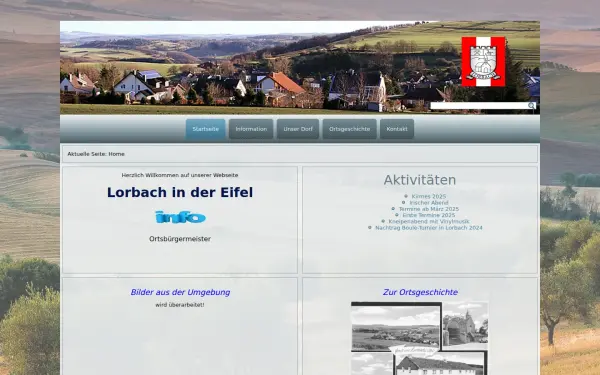Open the Unser Dorf menu item
The width and height of the screenshot is (600, 375).
(298, 129)
